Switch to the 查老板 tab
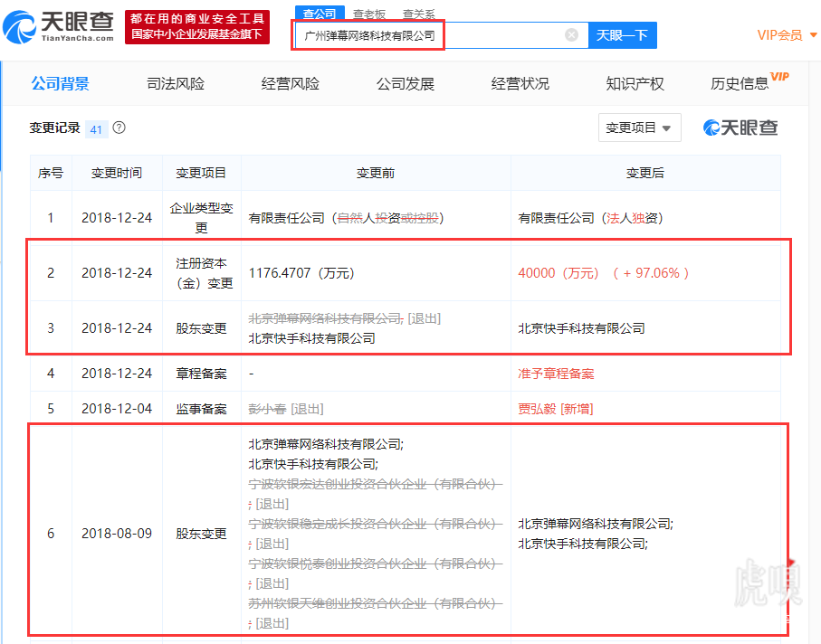The width and height of the screenshot is (821, 644). pyautogui.click(x=369, y=14)
